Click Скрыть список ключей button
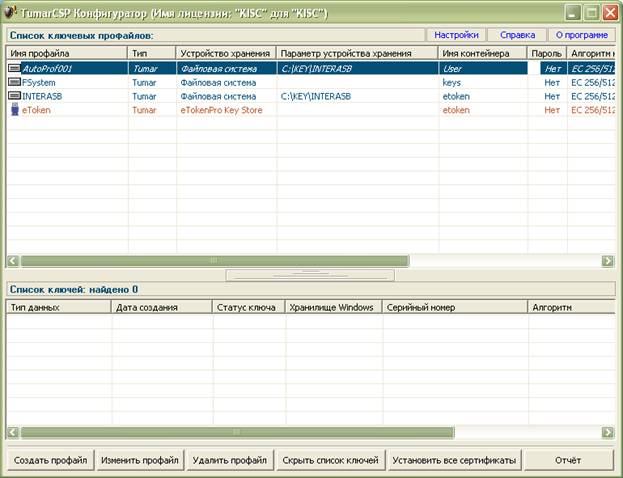Screen dimensions: 623x478 click(330, 460)
